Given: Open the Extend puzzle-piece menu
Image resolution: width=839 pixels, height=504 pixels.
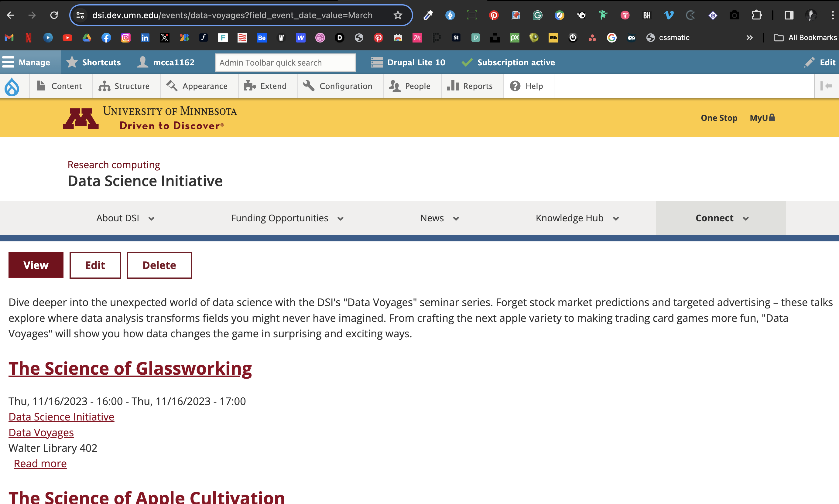Looking at the screenshot, I should (x=265, y=86).
